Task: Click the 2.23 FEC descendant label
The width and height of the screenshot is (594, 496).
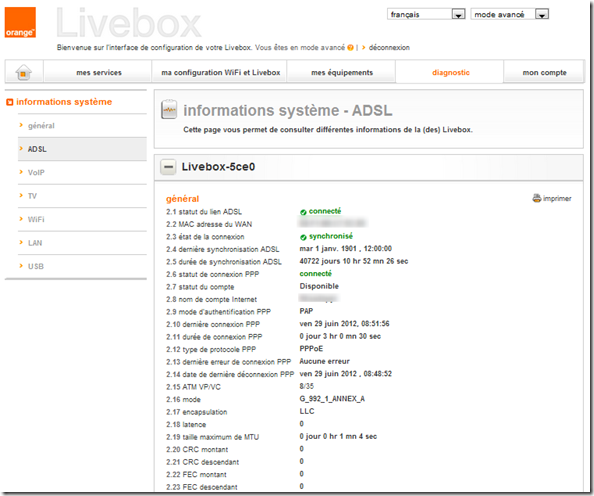Action: 202,487
